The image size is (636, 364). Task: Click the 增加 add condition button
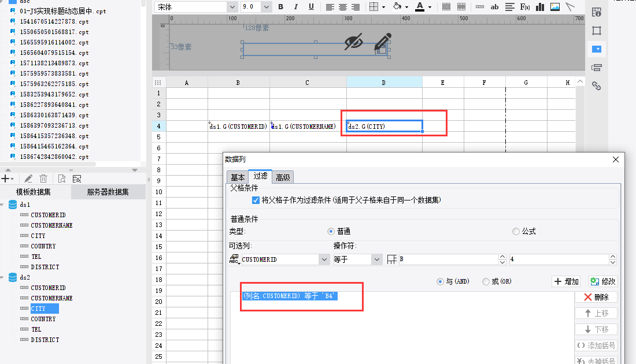tap(566, 281)
